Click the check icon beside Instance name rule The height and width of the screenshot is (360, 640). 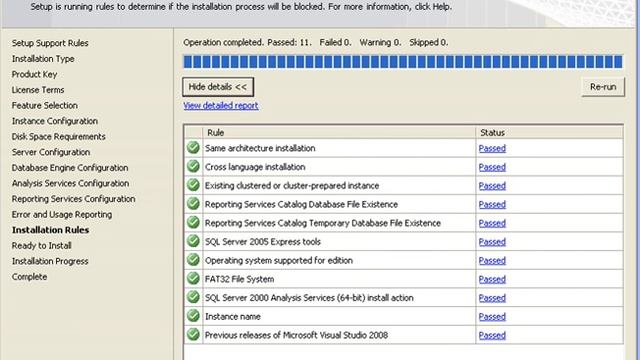pyautogui.click(x=193, y=316)
